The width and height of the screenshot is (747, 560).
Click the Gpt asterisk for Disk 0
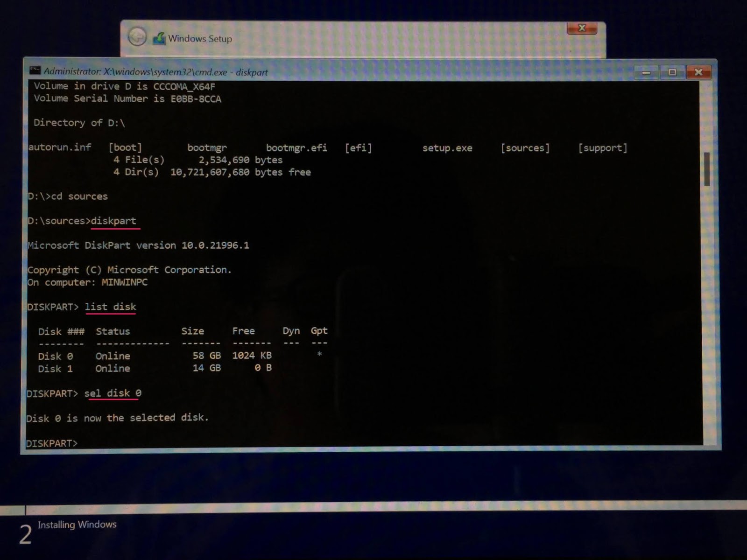coord(319,354)
